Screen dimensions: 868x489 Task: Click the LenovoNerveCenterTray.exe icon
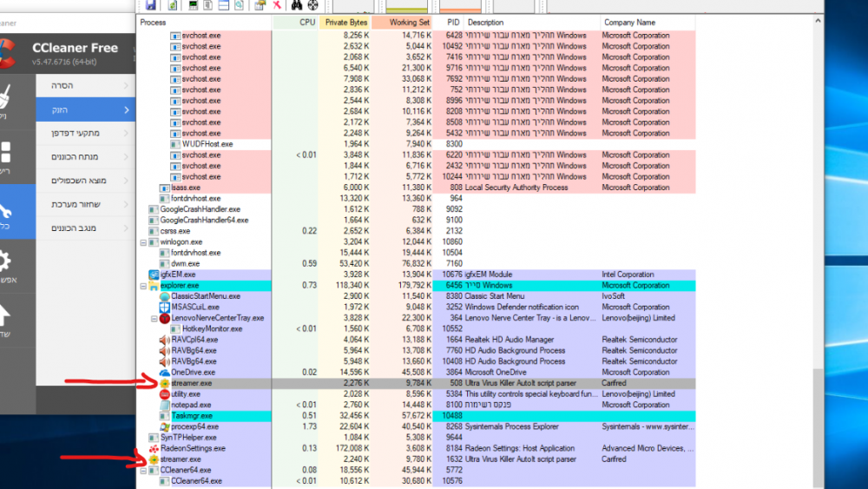(x=164, y=319)
